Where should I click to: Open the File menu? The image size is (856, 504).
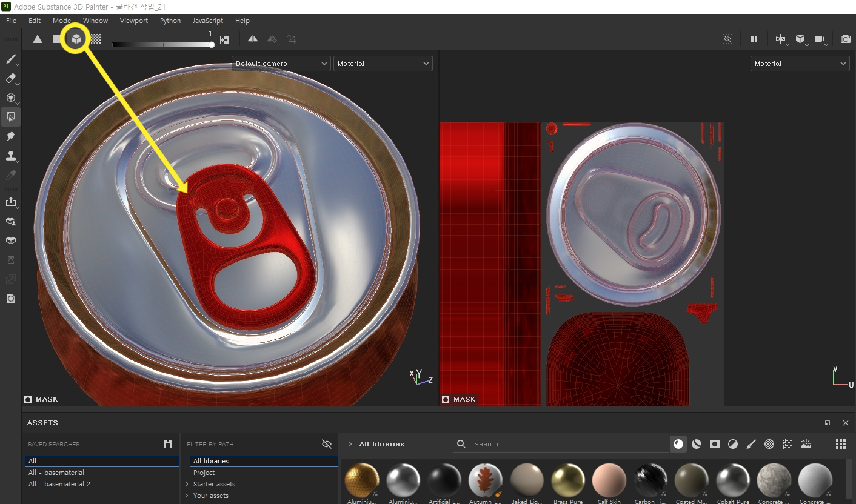click(x=11, y=21)
